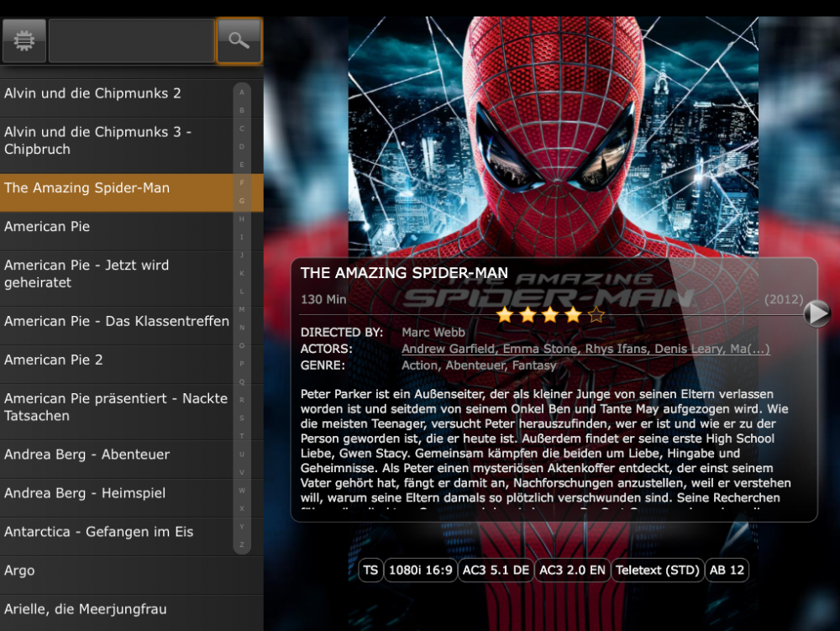Click the next arrow beside movie info
The width and height of the screenshot is (840, 631).
816,313
